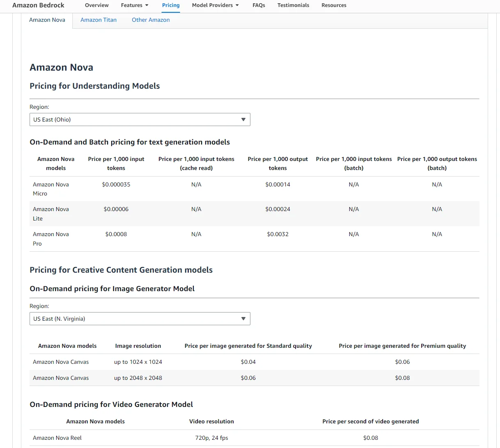
Task: Click the up to 2048 x 2048 cell
Action: (x=138, y=378)
